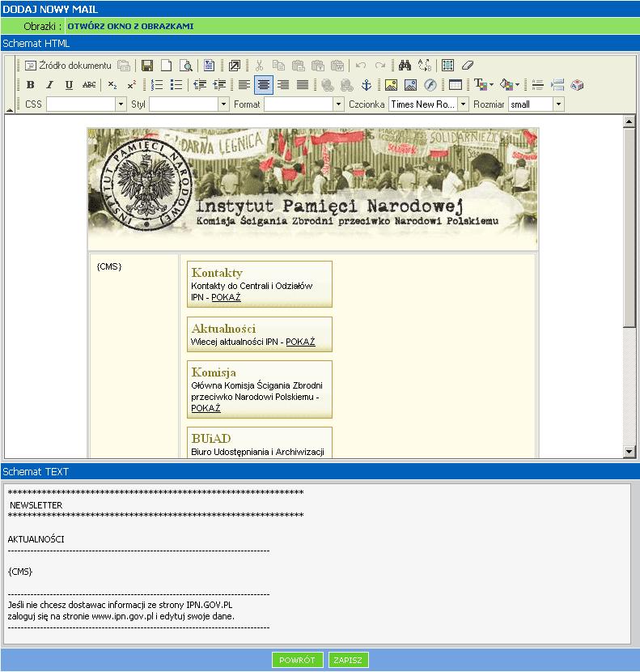This screenshot has height=672, width=640.
Task: Open the Replace A-to-B icon
Action: point(425,66)
